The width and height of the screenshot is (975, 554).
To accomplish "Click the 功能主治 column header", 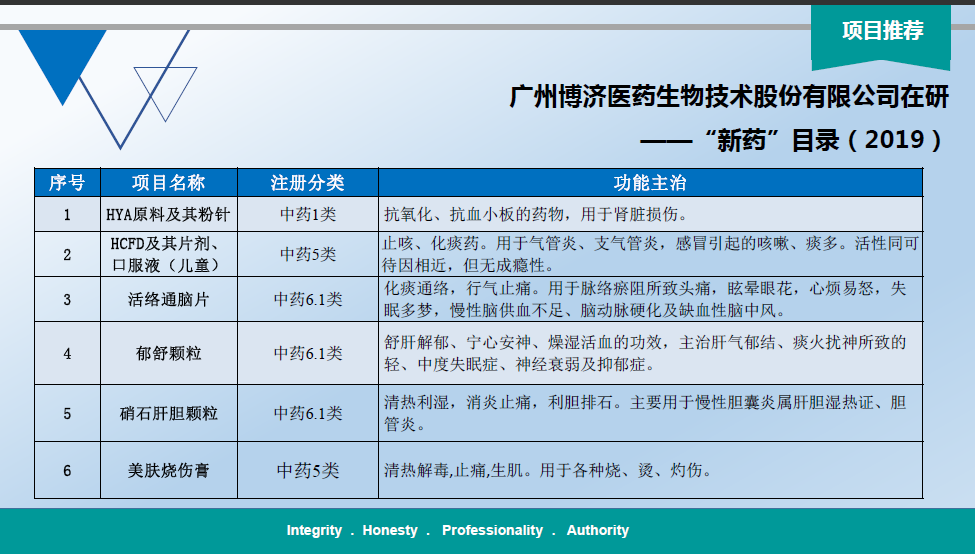I will [x=649, y=183].
